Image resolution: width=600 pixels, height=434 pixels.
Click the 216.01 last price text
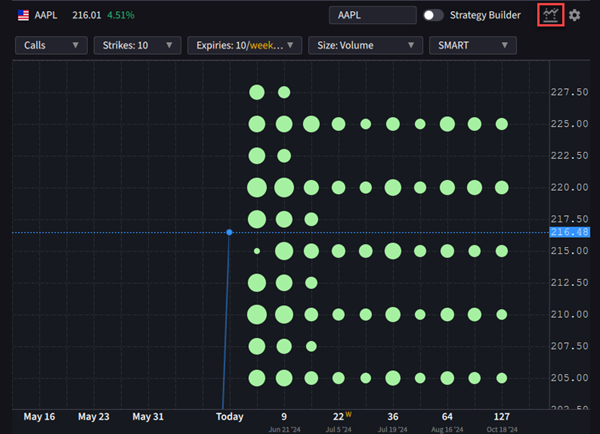pos(87,15)
